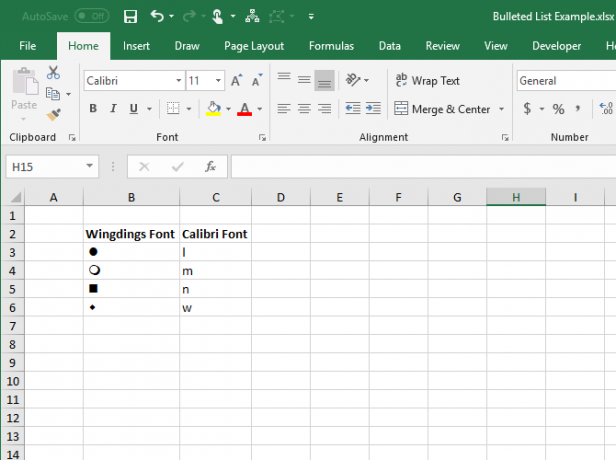
Task: Click the organization chart icon in quick access
Action: [252, 16]
